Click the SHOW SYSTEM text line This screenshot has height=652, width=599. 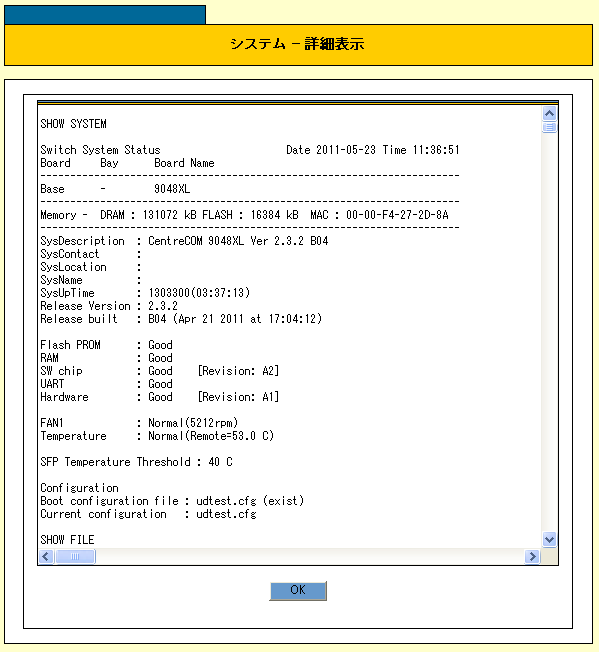click(x=73, y=124)
